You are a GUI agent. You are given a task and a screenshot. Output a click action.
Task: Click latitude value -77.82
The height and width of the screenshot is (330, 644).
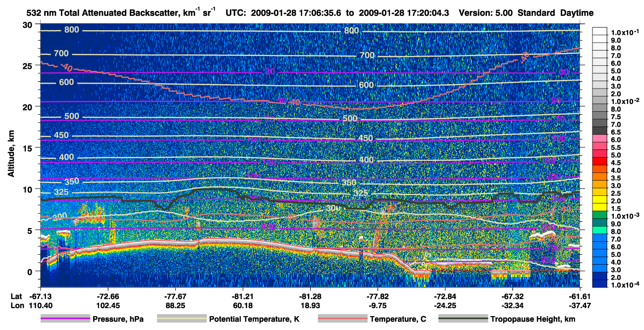click(x=377, y=296)
